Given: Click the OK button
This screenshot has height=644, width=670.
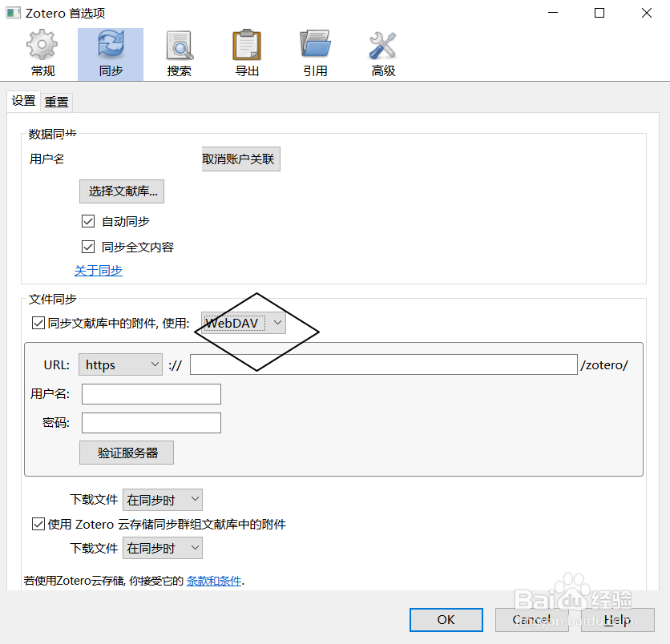Looking at the screenshot, I should [x=446, y=620].
